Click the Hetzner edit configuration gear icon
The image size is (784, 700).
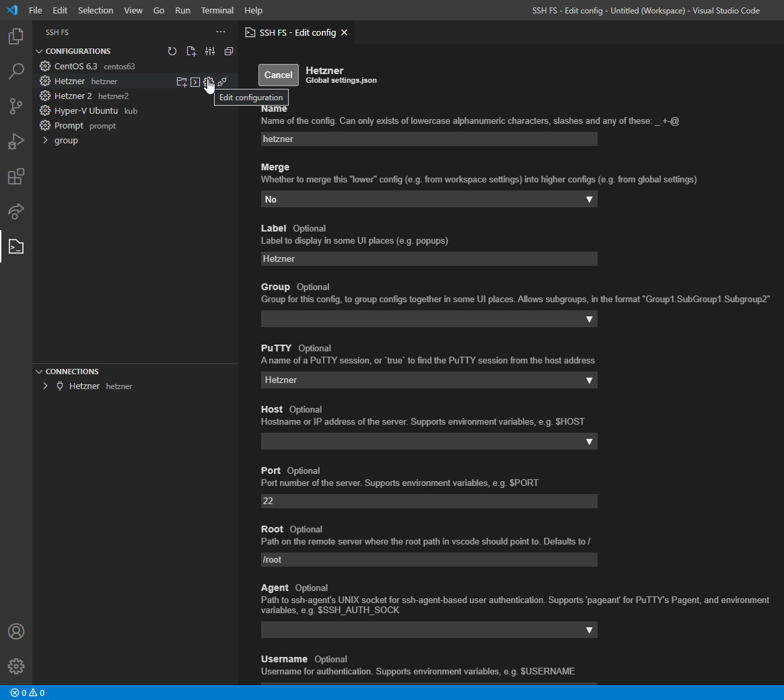(x=209, y=81)
